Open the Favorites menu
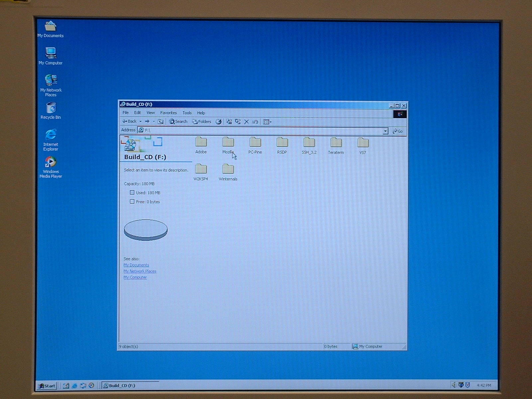 (x=168, y=113)
